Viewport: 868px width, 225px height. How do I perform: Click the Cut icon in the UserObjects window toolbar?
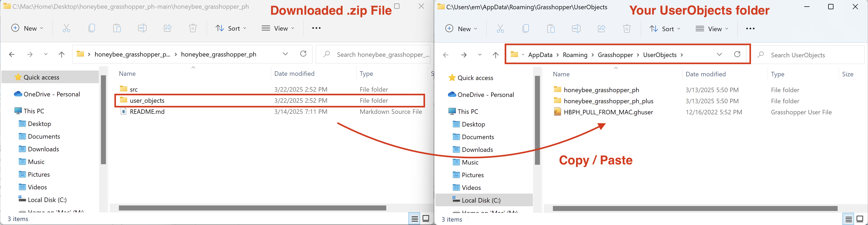coord(500,29)
